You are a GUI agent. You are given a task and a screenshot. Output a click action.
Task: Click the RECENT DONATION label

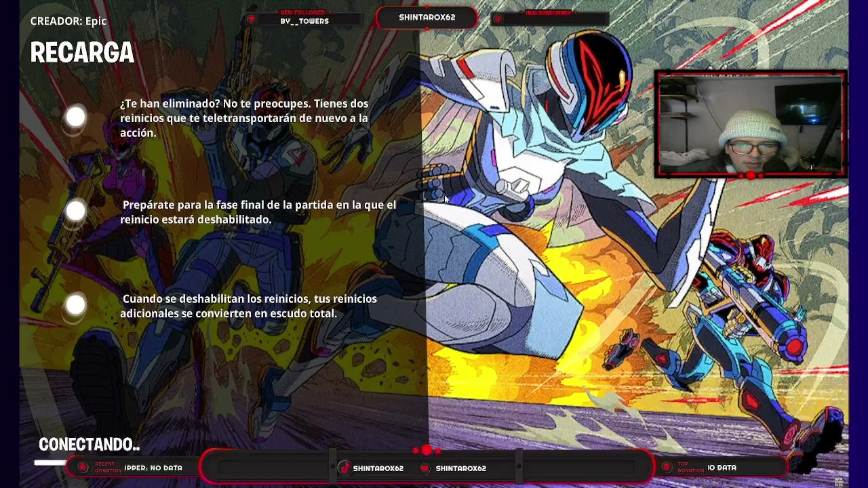(x=107, y=468)
